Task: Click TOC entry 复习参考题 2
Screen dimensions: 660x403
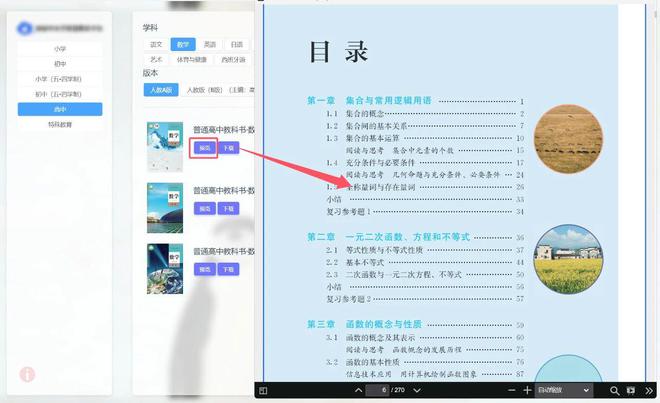Action: click(349, 299)
